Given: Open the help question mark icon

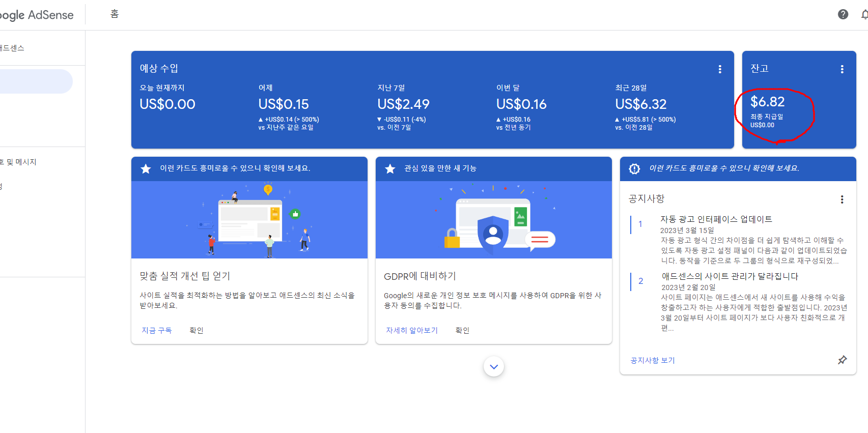Looking at the screenshot, I should click(x=843, y=14).
